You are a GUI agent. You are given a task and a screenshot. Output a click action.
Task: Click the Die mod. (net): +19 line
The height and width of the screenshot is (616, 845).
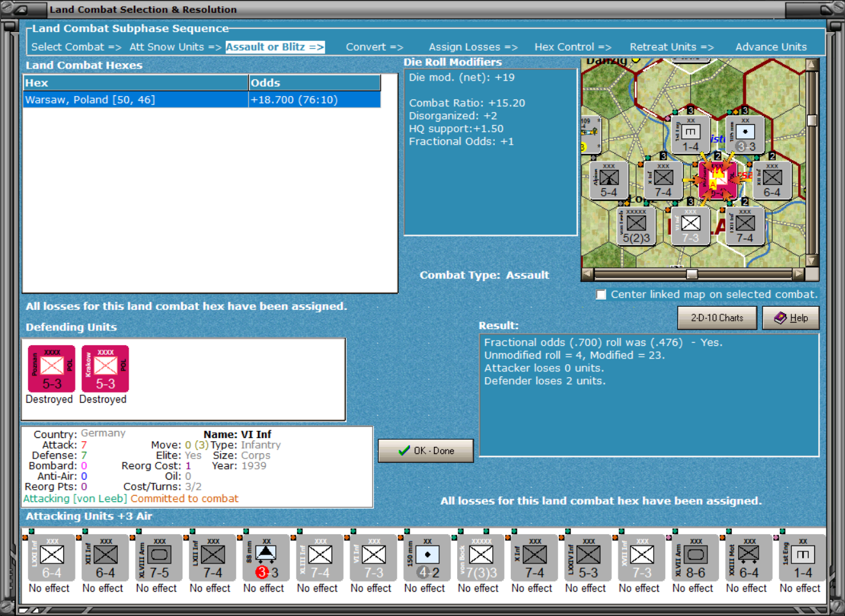pyautogui.click(x=462, y=77)
